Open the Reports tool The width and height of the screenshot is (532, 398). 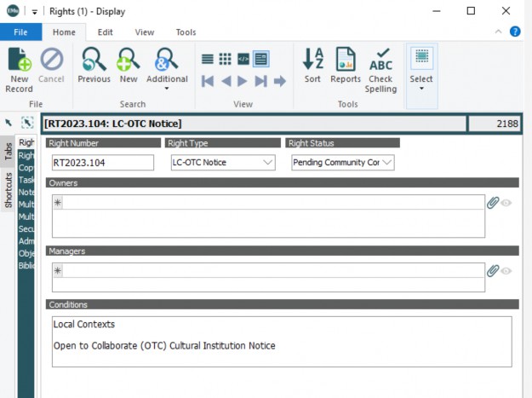(346, 66)
